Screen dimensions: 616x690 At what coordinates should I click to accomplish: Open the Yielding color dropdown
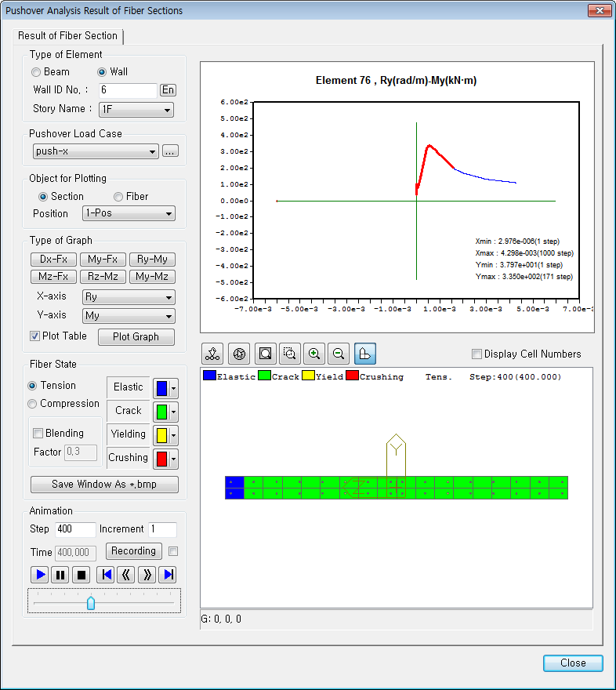click(x=174, y=436)
